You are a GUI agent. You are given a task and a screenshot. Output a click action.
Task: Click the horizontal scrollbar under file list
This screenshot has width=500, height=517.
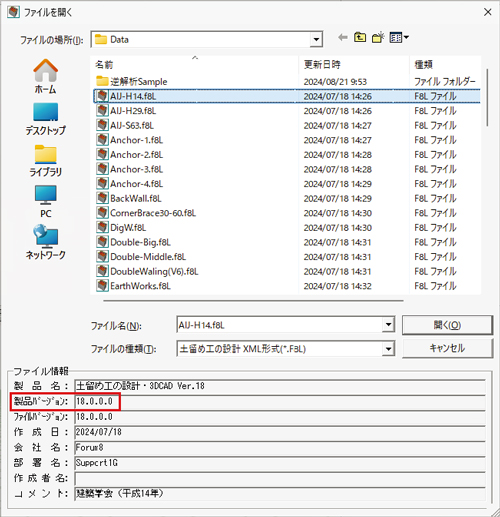click(x=253, y=300)
